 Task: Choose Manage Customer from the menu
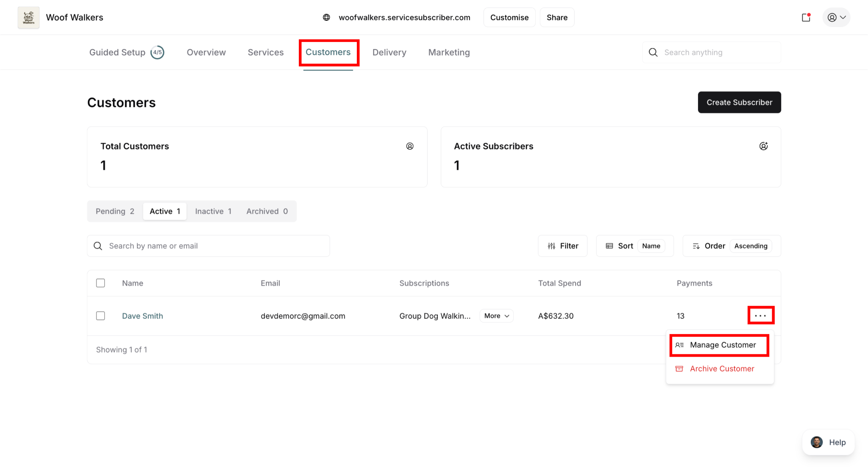tap(722, 345)
